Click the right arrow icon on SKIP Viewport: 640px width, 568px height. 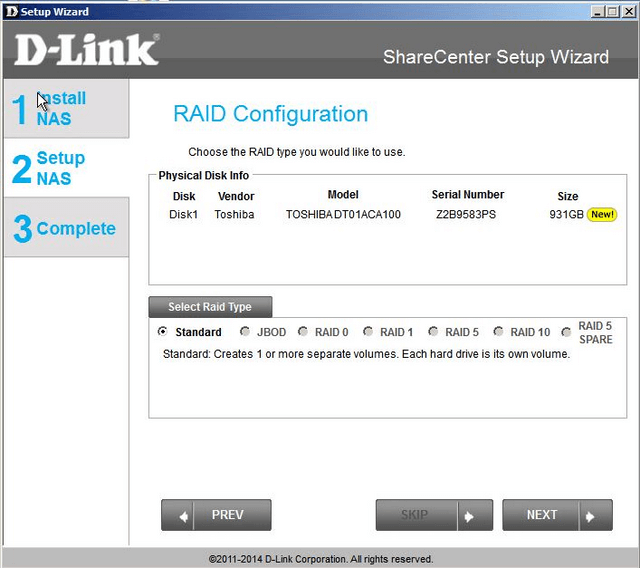[469, 517]
